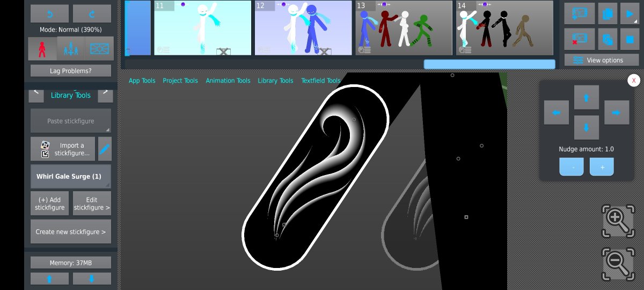Decrease nudge amount with minus button

572,167
